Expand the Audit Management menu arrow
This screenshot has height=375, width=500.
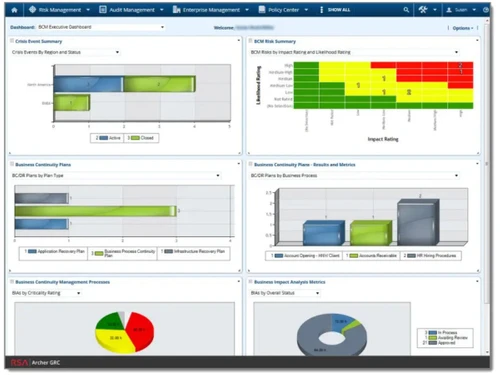tap(162, 10)
